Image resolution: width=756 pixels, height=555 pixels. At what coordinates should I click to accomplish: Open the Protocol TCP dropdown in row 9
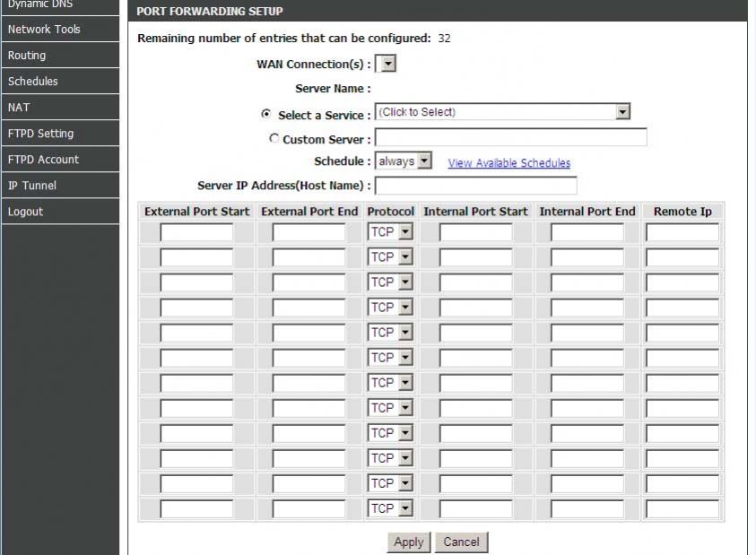390,433
